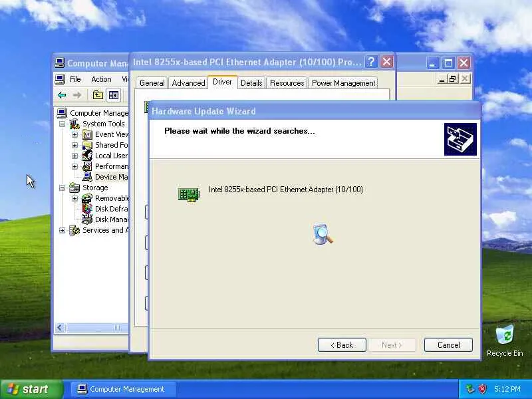This screenshot has height=399, width=532.
Task: Expand the Performance Logs node
Action: point(74,166)
